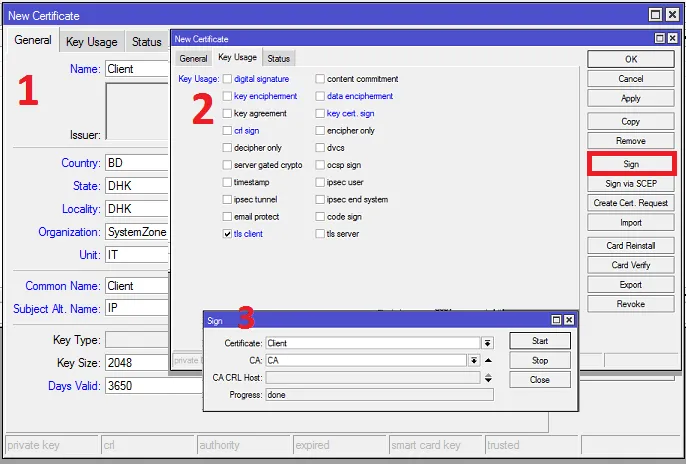Click Create Cert. Request button
This screenshot has width=686, height=464.
630,203
